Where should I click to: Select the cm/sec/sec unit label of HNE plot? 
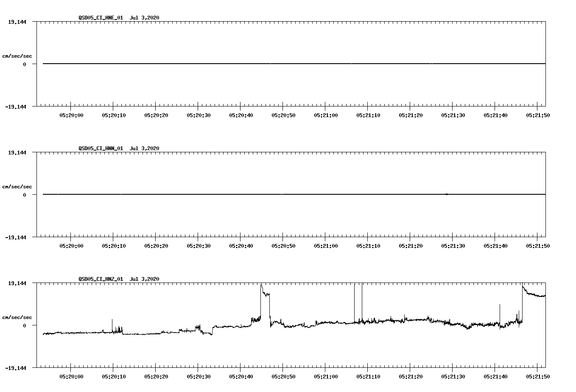tap(17, 56)
